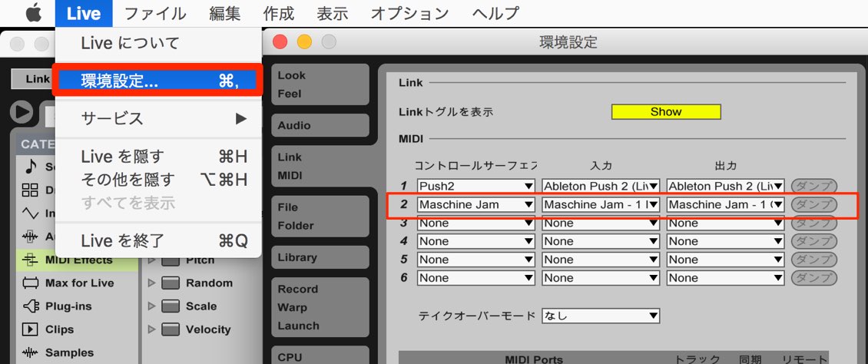Open the オプション menu
The width and height of the screenshot is (868, 364).
coord(409,13)
